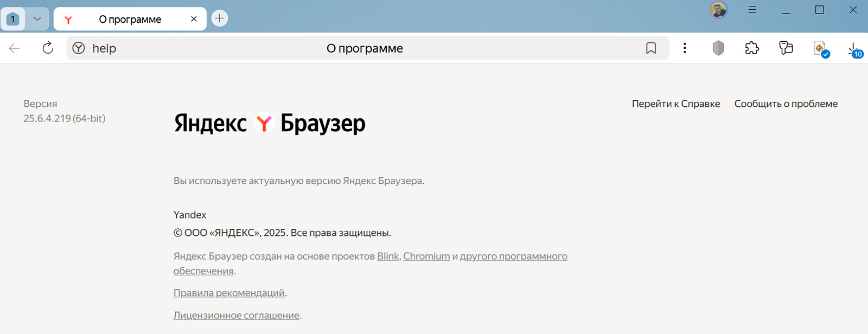
Task: Open downloads showing badge 10
Action: point(854,50)
